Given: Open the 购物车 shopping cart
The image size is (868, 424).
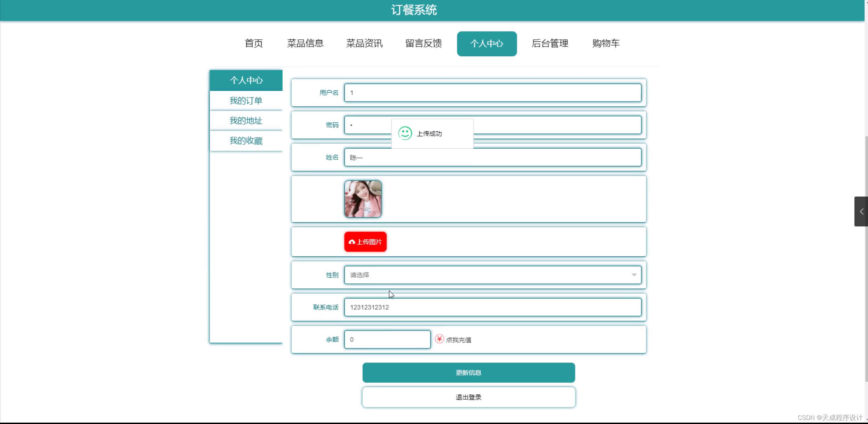Looking at the screenshot, I should point(606,43).
